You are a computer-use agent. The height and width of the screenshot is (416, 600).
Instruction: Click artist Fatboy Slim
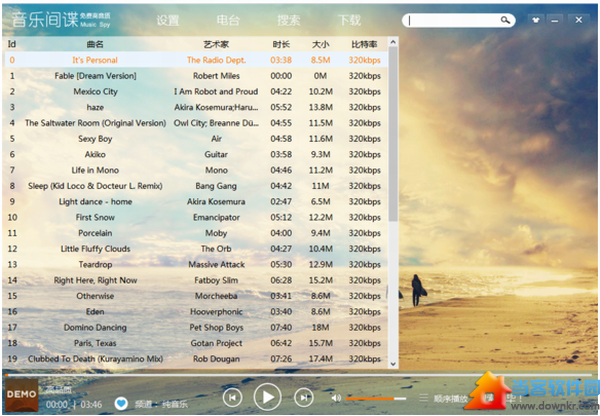point(216,280)
